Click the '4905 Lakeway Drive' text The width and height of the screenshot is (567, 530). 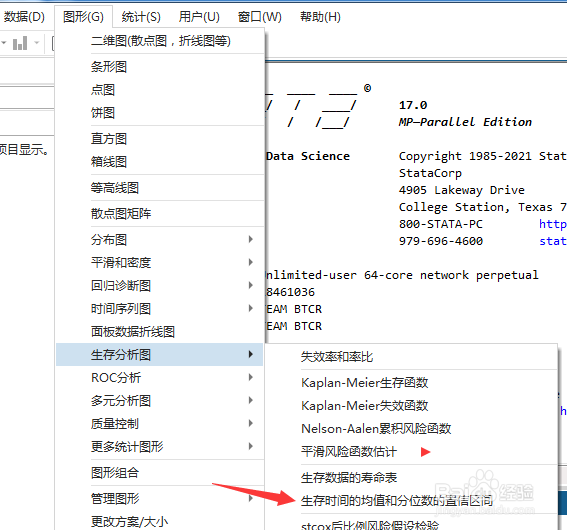pyautogui.click(x=462, y=190)
